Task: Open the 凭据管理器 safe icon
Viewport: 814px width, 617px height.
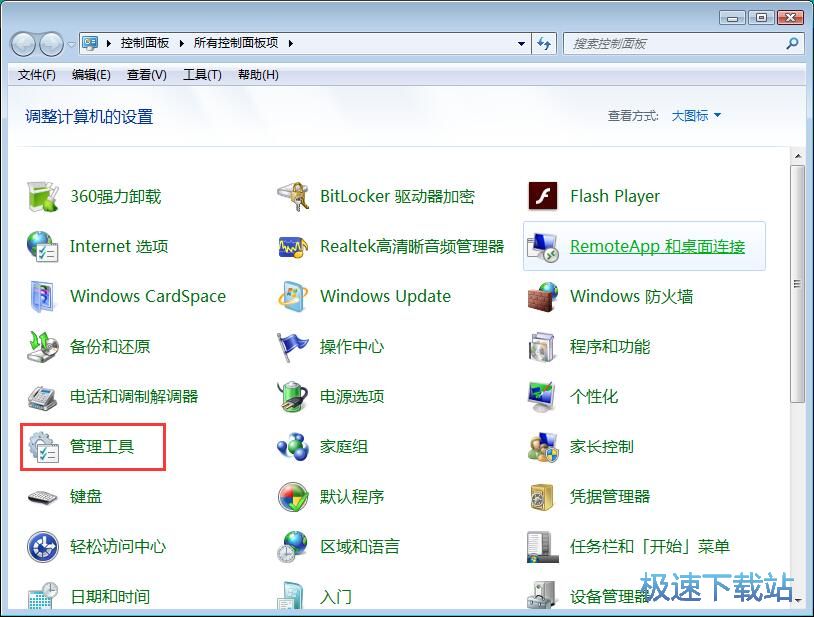Action: click(542, 497)
